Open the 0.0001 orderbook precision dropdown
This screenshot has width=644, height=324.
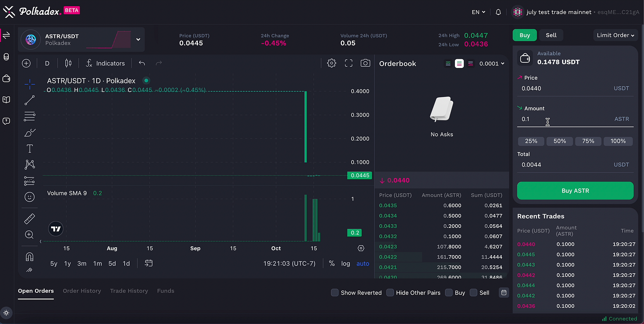(x=492, y=63)
